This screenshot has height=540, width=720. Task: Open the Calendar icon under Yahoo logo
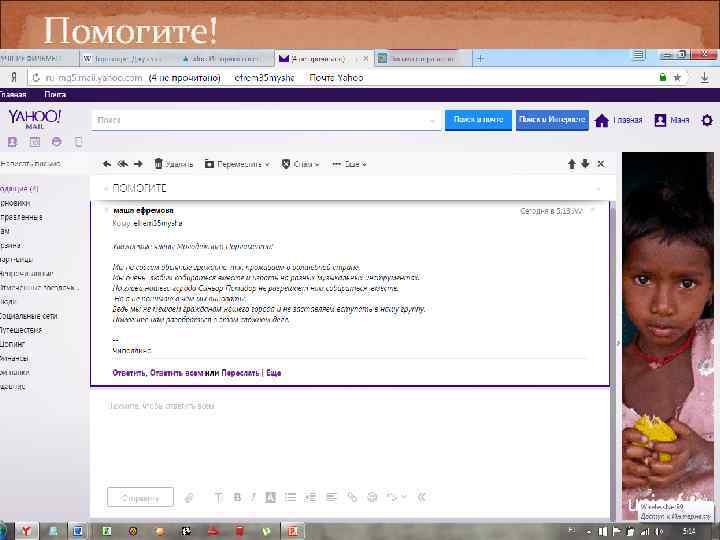pyautogui.click(x=34, y=142)
